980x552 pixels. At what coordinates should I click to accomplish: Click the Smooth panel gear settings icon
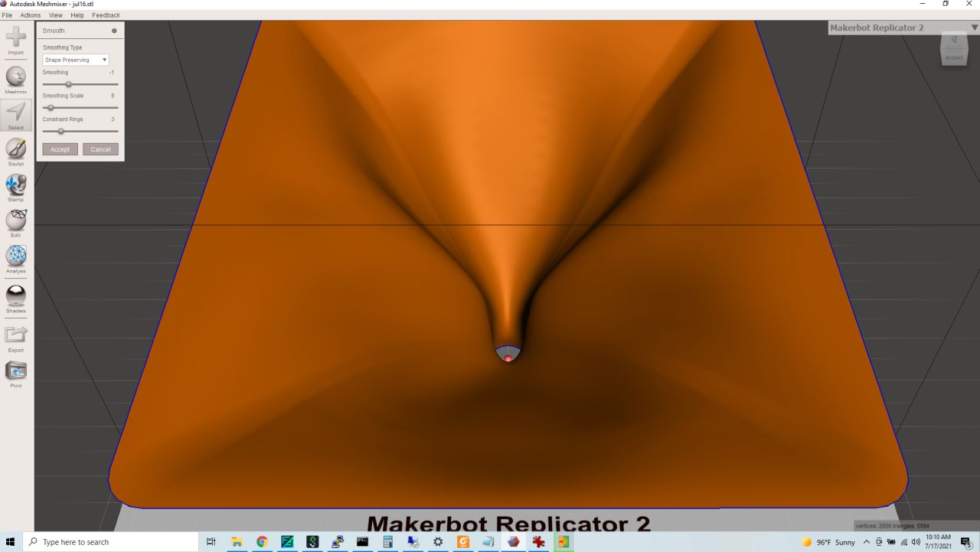(114, 31)
